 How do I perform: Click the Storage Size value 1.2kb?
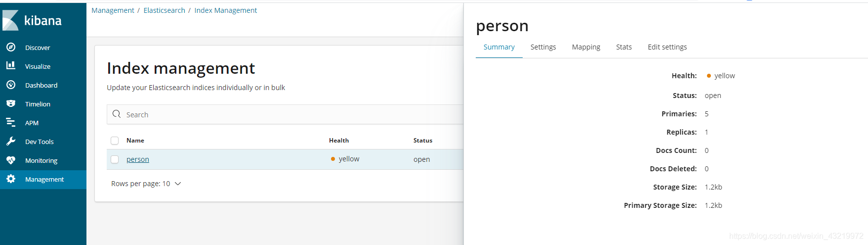pos(713,187)
